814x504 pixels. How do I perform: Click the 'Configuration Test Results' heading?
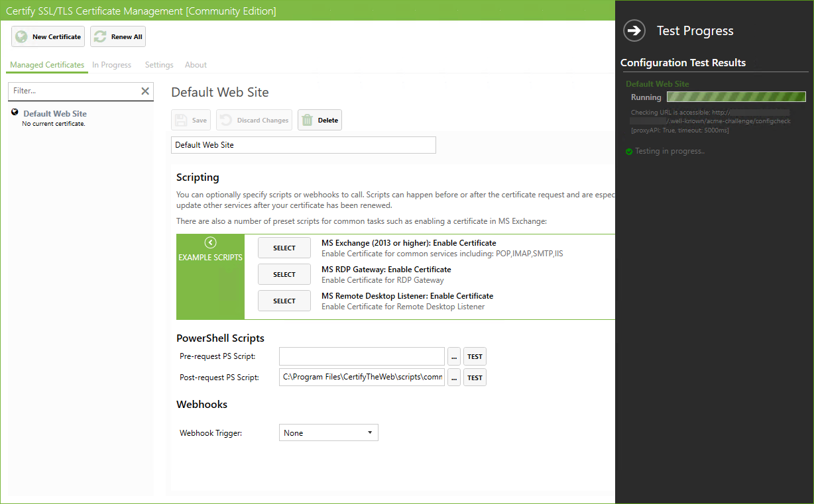(x=683, y=63)
